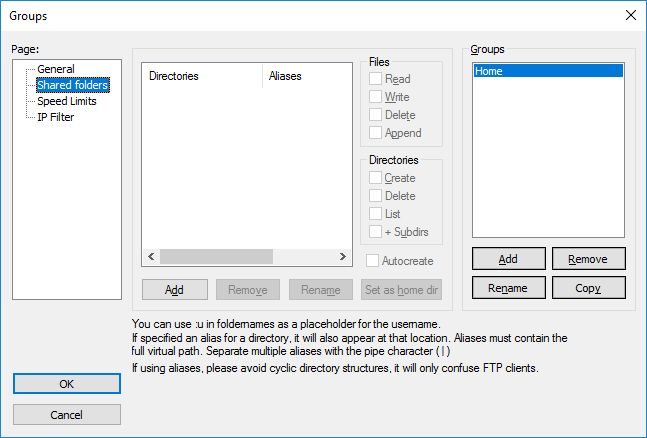Viewport: 647px width, 438px height.
Task: Confirm the dialog with OK
Action: click(67, 384)
